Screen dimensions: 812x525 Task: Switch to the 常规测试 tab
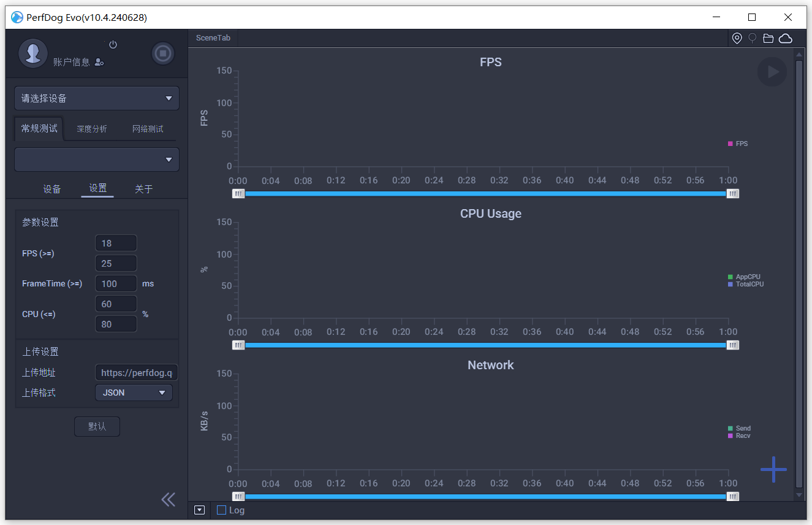pyautogui.click(x=39, y=128)
